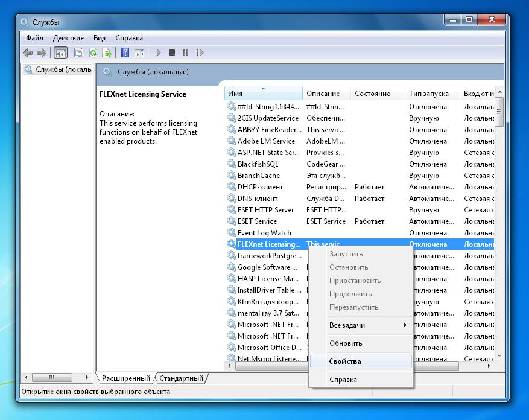
Task: Click the Back arrow toolbar icon
Action: tap(28, 52)
